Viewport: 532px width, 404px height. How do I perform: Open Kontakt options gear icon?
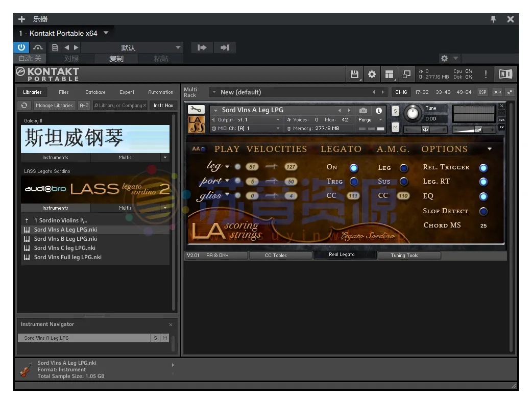click(x=372, y=74)
